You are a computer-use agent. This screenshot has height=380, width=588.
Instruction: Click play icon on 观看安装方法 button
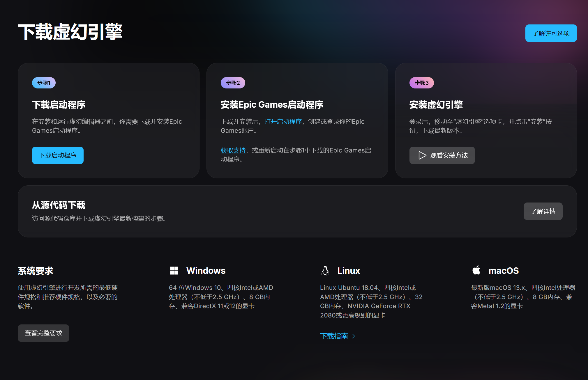422,155
